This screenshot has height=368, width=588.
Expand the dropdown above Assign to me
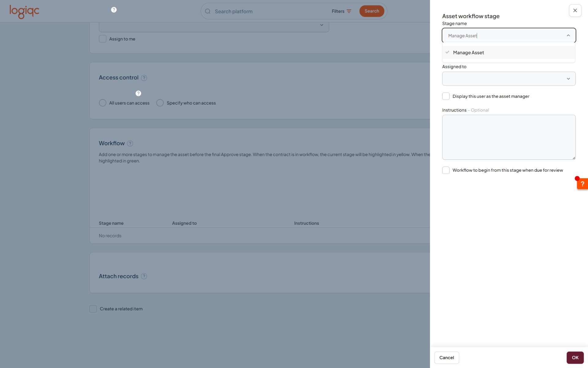click(x=214, y=26)
